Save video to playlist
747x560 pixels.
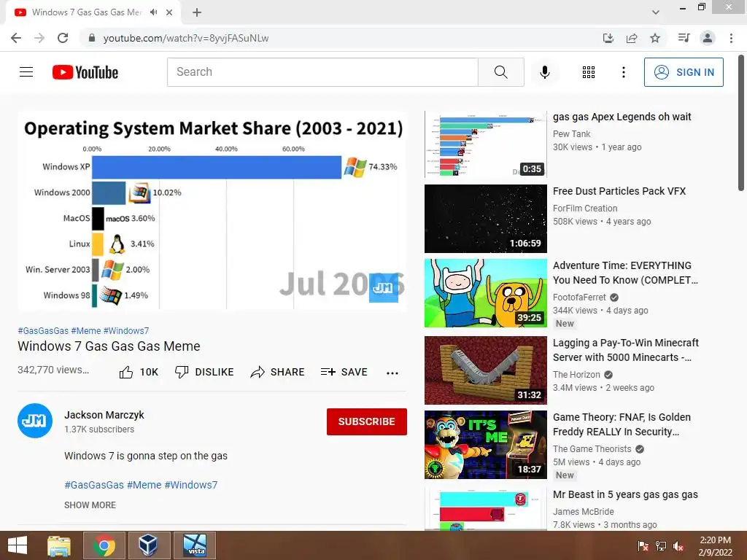coord(344,372)
